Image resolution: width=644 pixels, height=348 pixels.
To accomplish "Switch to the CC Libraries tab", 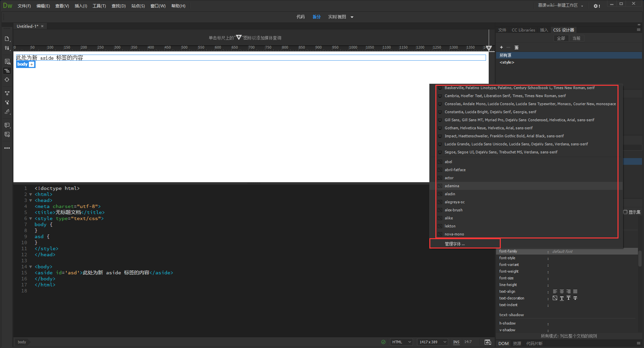I will 523,30.
